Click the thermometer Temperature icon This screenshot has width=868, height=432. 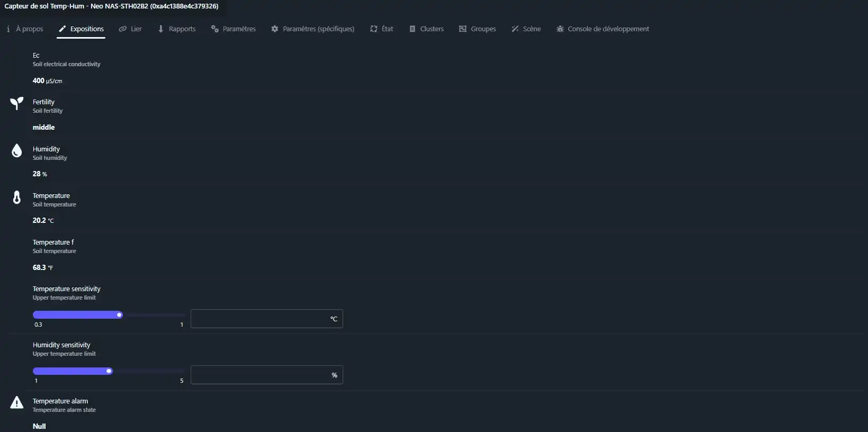[x=17, y=197]
